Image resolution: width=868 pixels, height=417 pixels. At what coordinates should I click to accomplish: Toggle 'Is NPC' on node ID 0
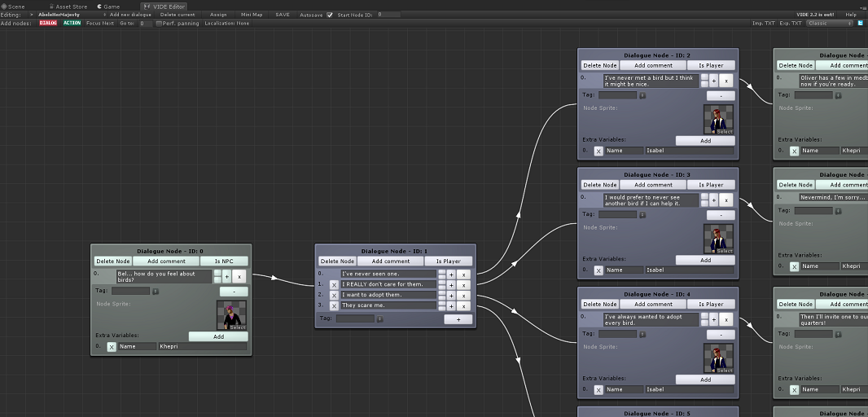(224, 261)
